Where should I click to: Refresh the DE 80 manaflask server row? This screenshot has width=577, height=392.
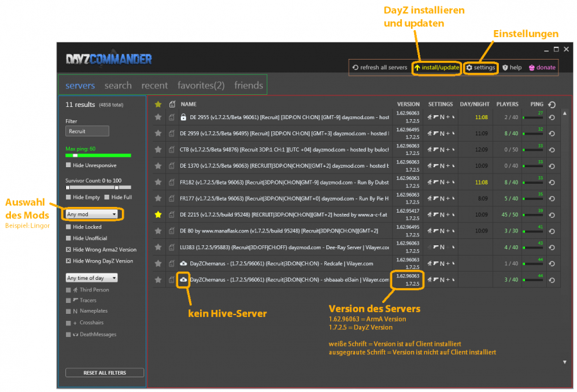(x=552, y=231)
